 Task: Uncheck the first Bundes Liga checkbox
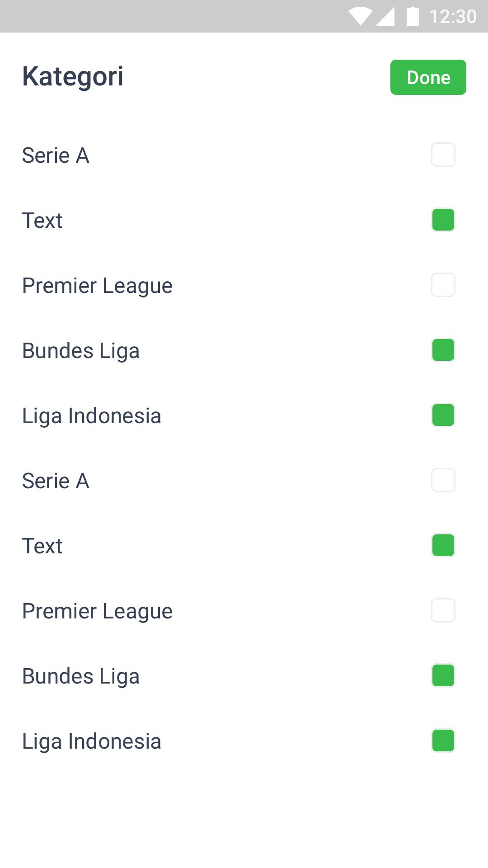coord(443,350)
